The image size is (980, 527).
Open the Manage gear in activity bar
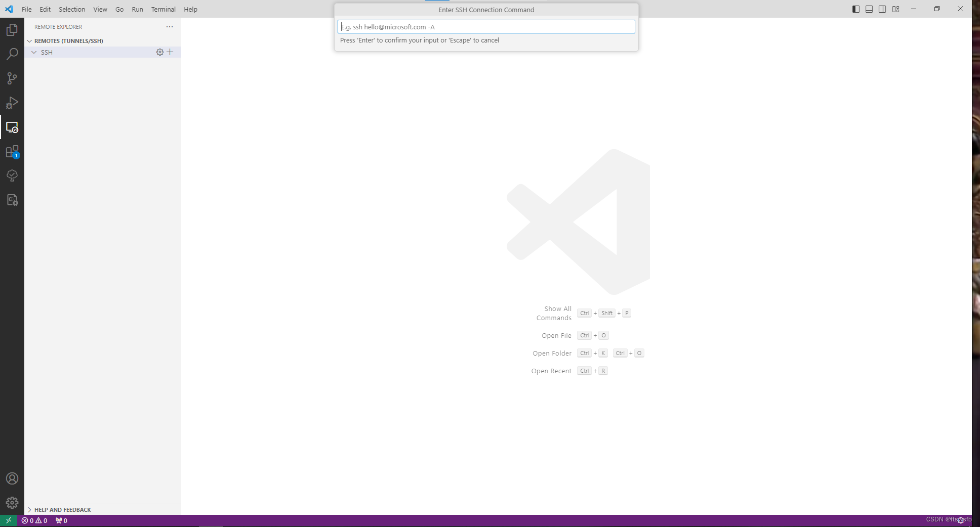(12, 503)
